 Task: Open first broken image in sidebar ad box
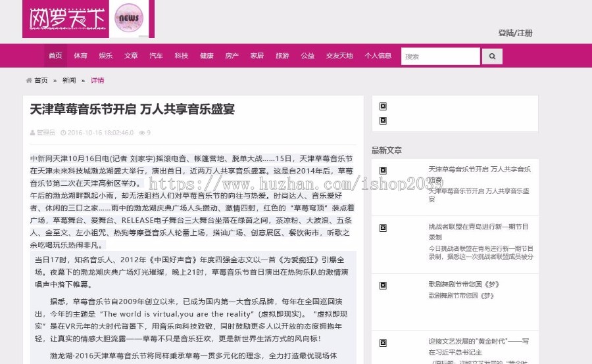click(383, 106)
